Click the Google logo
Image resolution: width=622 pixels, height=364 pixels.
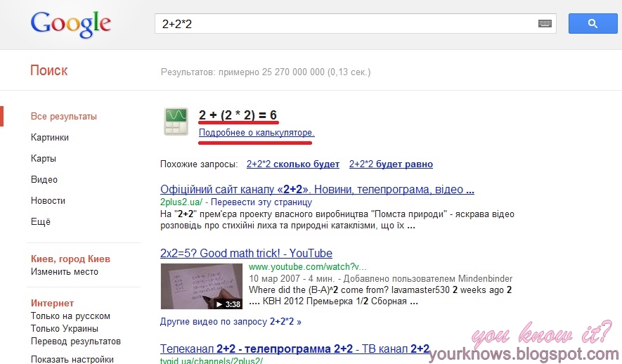70,25
